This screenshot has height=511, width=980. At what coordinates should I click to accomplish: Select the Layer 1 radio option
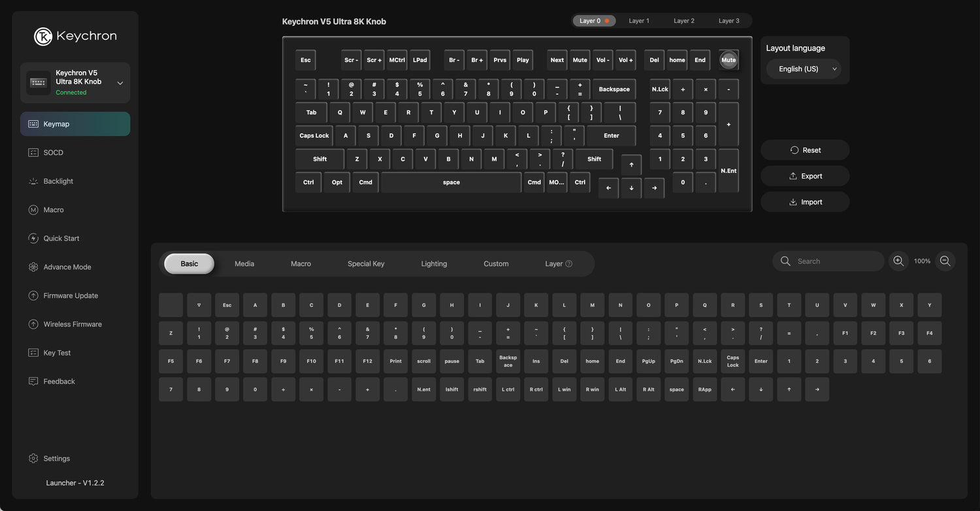tap(638, 21)
